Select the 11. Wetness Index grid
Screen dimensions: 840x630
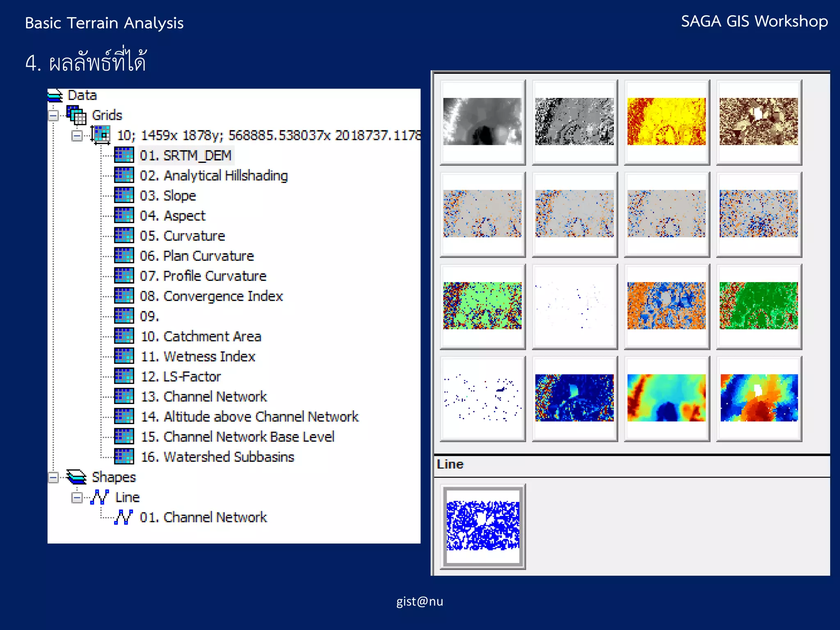(x=198, y=356)
